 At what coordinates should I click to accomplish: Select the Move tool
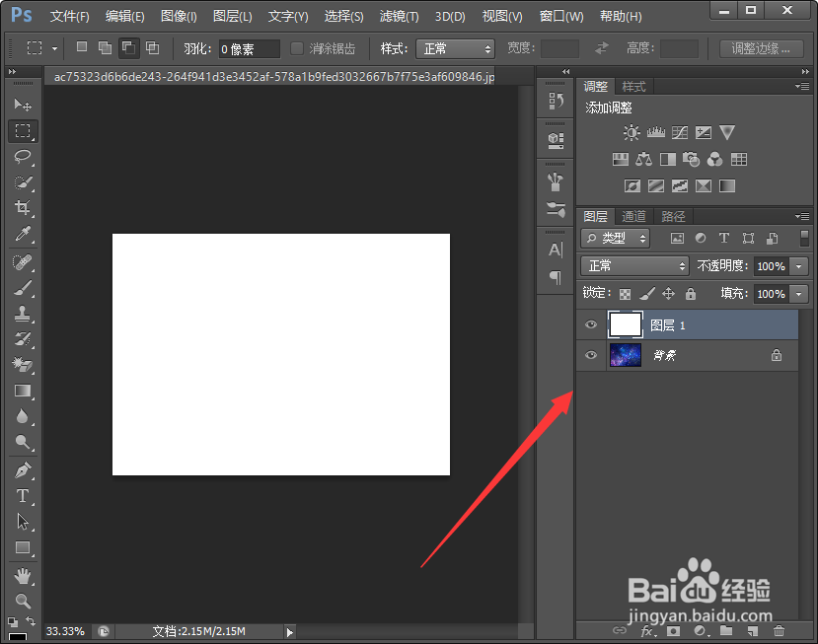click(23, 105)
